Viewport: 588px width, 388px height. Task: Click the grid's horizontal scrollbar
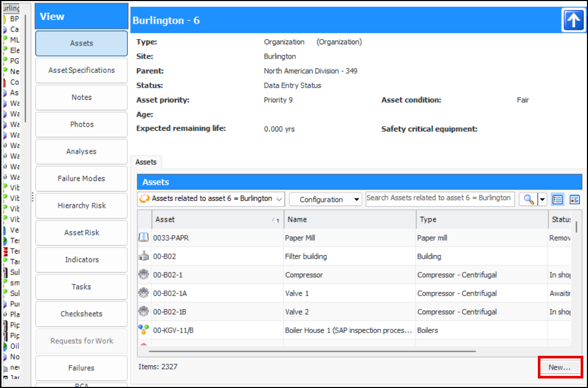click(313, 351)
